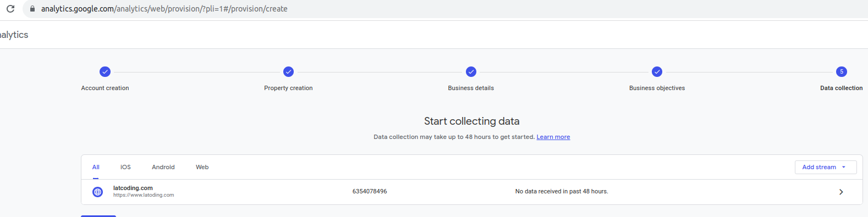Open the Add stream dropdown
The width and height of the screenshot is (868, 217).
(826, 167)
